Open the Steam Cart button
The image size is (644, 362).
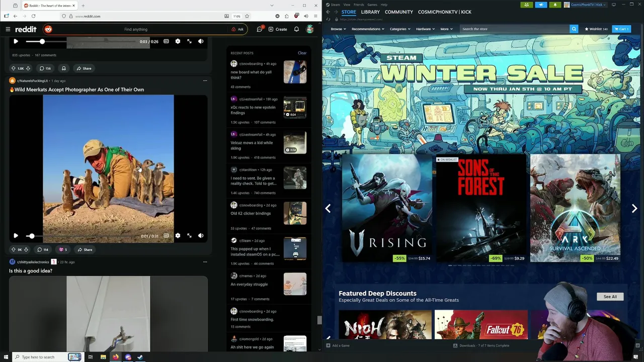point(621,29)
